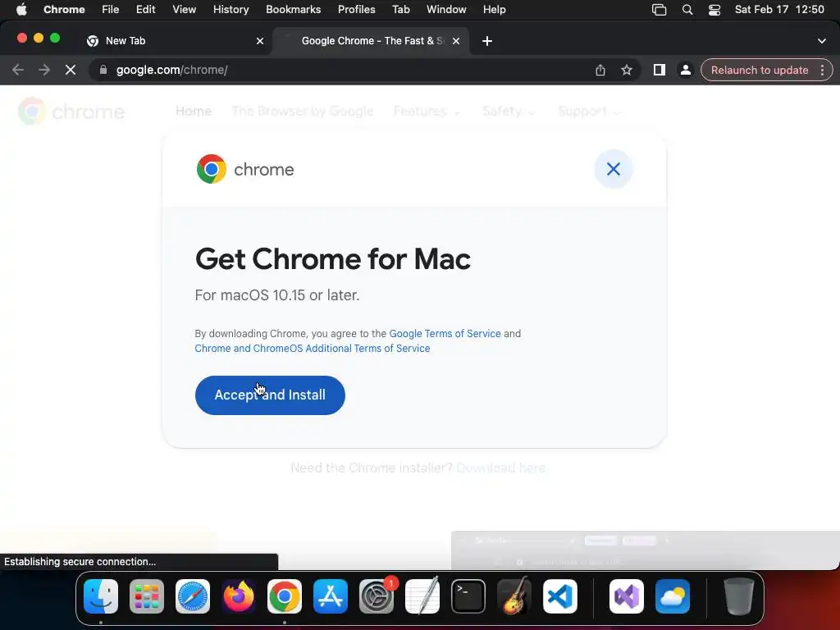Open Safari from the Dock
This screenshot has height=630, width=840.
pos(193,596)
